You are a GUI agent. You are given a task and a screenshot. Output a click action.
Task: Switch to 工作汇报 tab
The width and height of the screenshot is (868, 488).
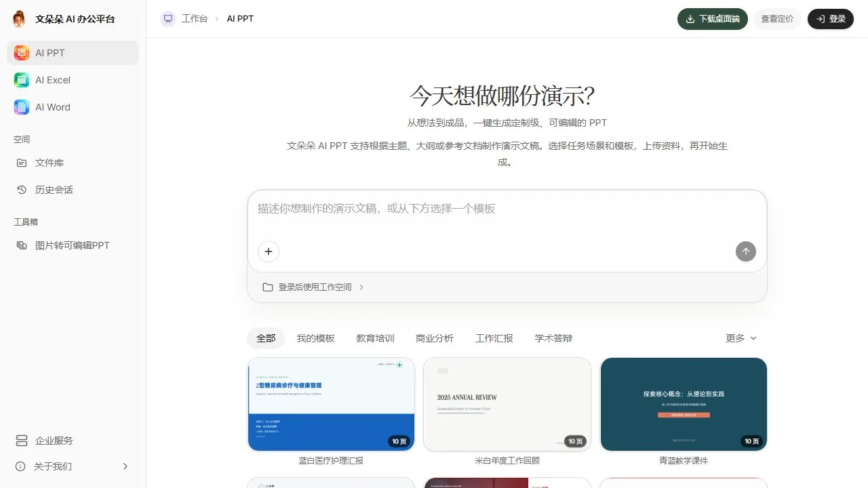click(x=494, y=338)
